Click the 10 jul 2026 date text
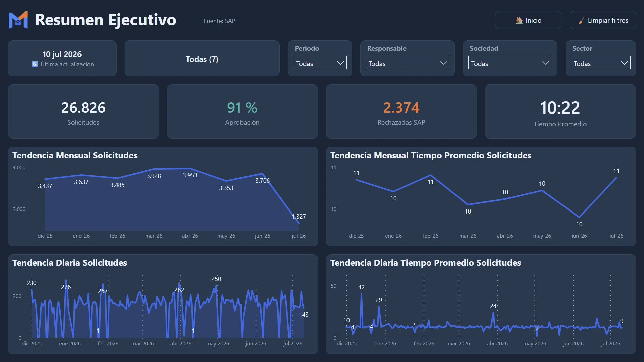The width and height of the screenshot is (644, 362). click(x=62, y=54)
